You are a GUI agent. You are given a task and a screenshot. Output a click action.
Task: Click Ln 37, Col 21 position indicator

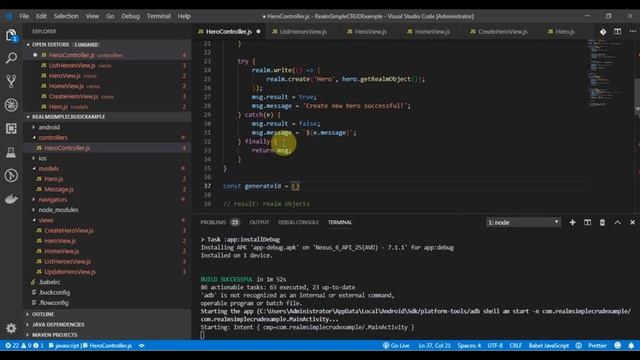435,346
